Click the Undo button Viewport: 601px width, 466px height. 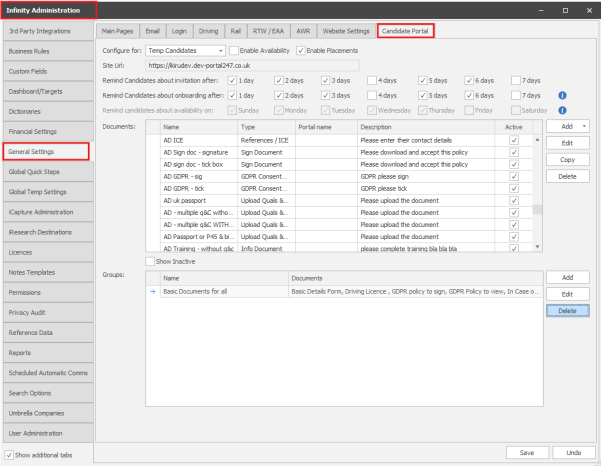[574, 453]
